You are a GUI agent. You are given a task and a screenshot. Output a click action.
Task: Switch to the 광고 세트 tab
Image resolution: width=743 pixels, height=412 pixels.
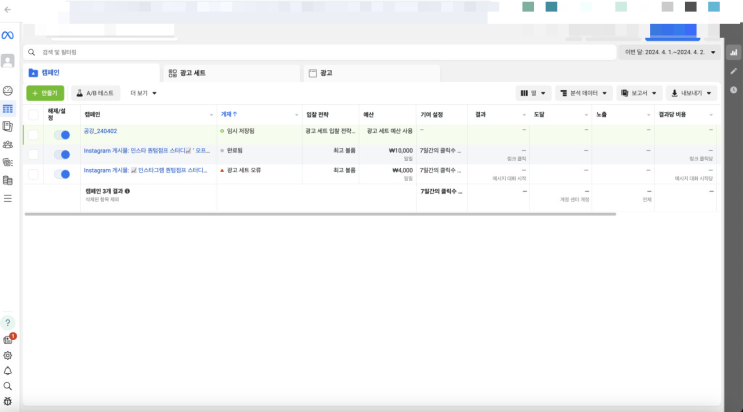[232, 73]
